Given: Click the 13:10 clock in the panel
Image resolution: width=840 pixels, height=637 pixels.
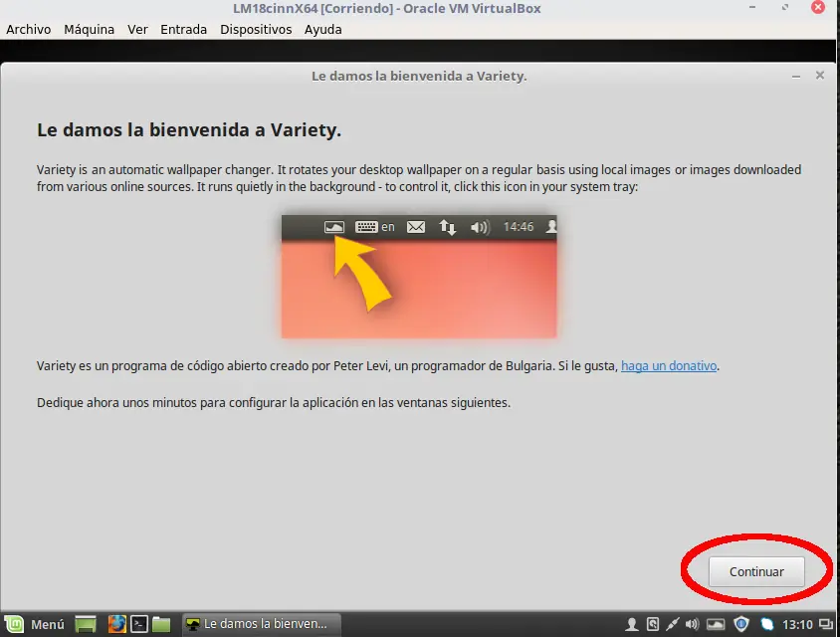Looking at the screenshot, I should point(797,625).
